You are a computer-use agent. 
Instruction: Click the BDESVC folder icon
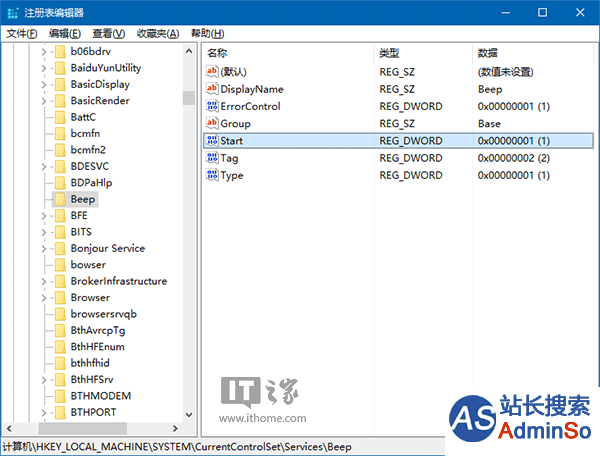tap(60, 166)
